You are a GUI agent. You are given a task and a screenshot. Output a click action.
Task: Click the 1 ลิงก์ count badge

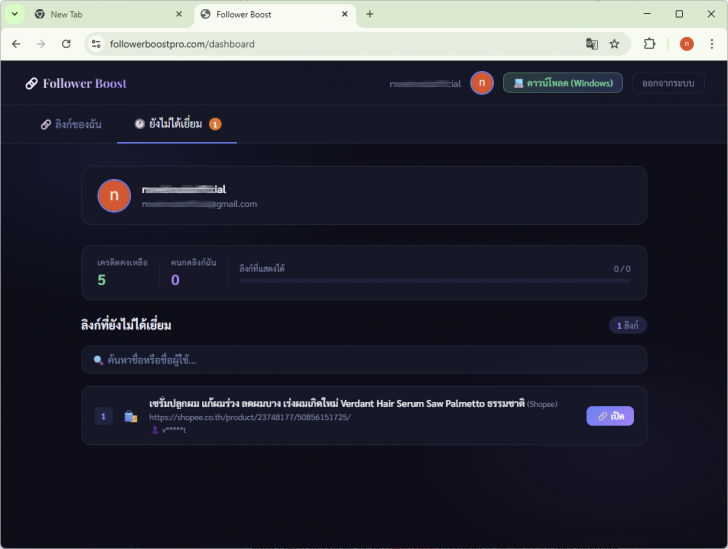coord(628,326)
